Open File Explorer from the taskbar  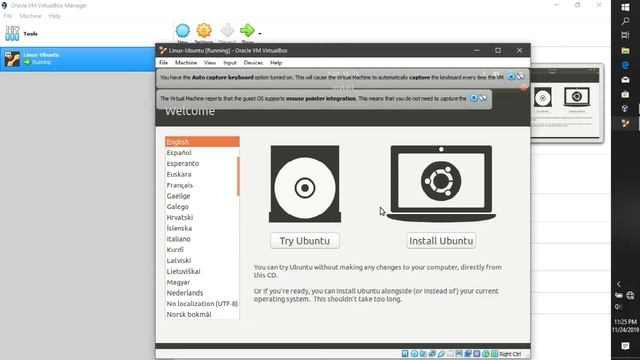625,51
